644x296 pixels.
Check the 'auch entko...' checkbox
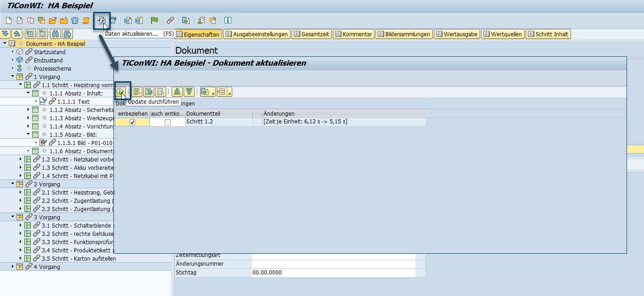168,122
